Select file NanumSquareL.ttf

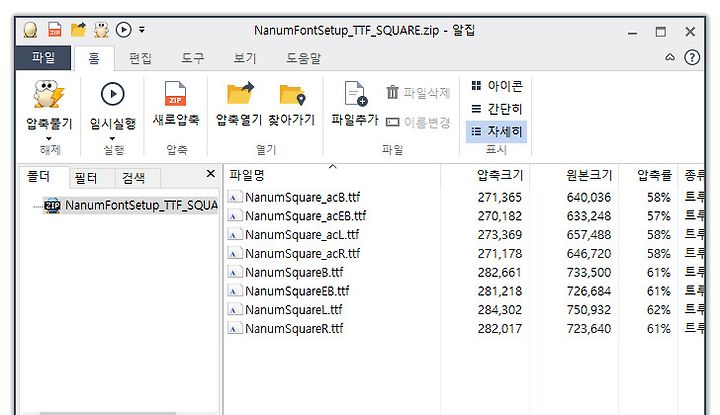point(294,310)
